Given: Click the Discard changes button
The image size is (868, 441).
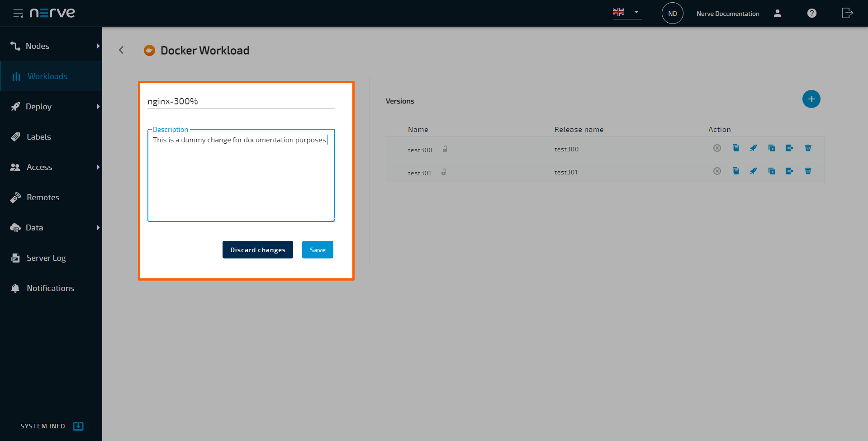Looking at the screenshot, I should [257, 250].
